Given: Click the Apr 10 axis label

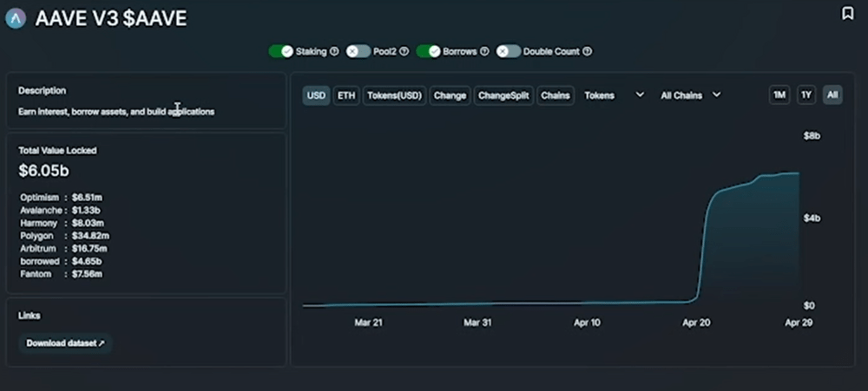Looking at the screenshot, I should tap(587, 323).
